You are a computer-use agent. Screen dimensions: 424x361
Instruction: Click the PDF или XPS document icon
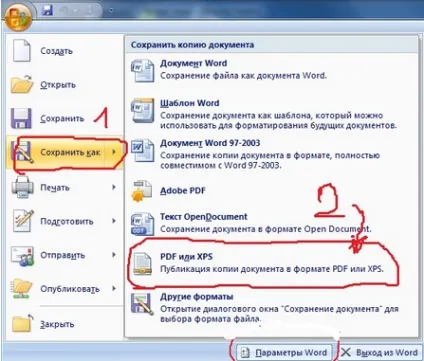click(143, 263)
